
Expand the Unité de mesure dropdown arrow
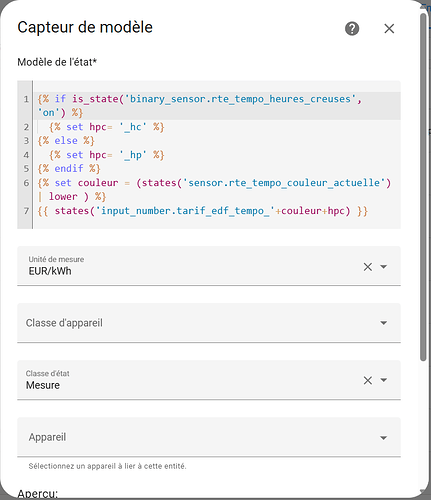tap(384, 267)
